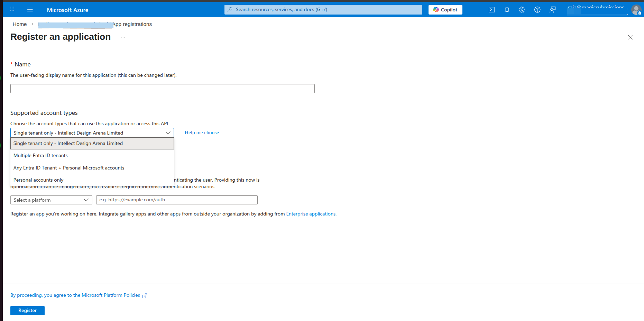Choose Single tenant only option in list

click(x=92, y=143)
